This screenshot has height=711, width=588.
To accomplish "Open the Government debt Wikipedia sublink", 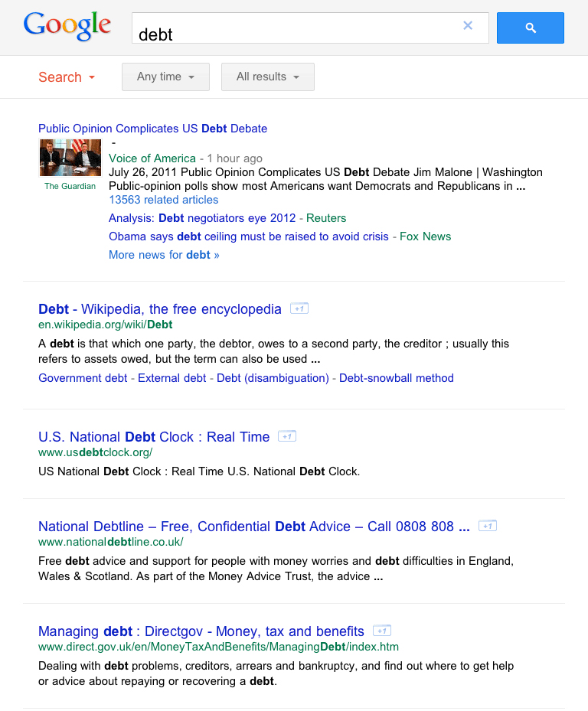I will point(83,378).
